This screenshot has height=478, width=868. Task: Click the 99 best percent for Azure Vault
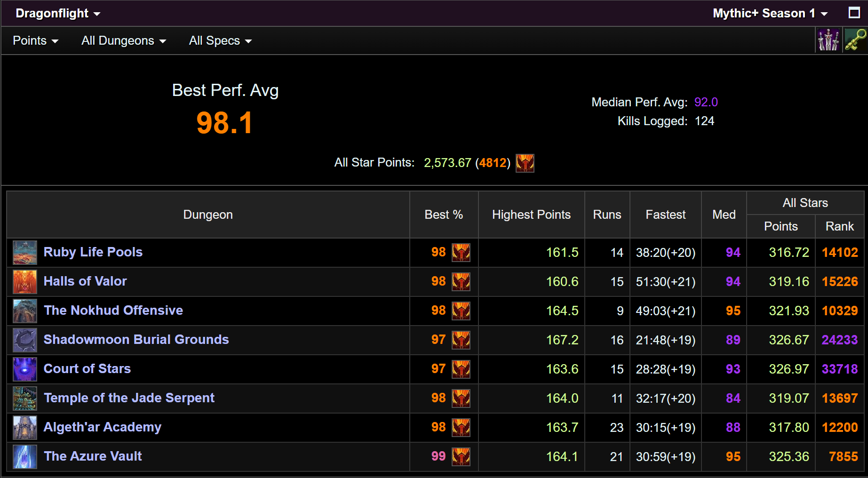pyautogui.click(x=438, y=456)
